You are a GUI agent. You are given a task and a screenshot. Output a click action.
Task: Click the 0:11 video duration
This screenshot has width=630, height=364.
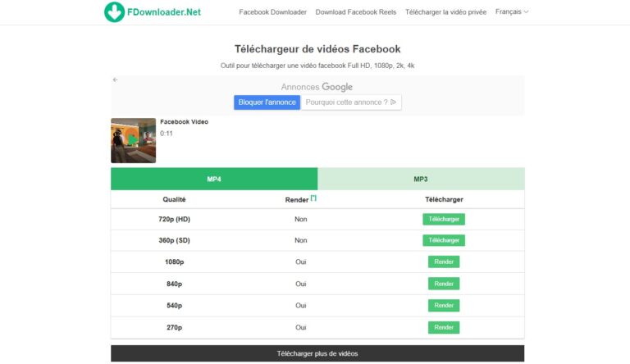167,134
